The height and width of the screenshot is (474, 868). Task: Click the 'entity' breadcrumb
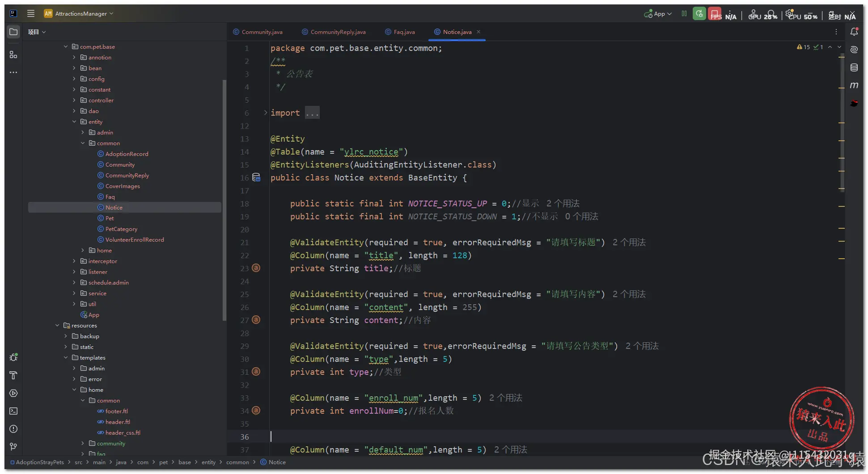click(208, 462)
